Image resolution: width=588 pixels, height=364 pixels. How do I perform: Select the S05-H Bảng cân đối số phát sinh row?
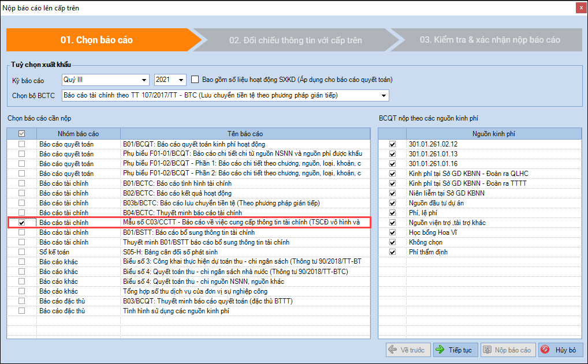tap(243, 252)
